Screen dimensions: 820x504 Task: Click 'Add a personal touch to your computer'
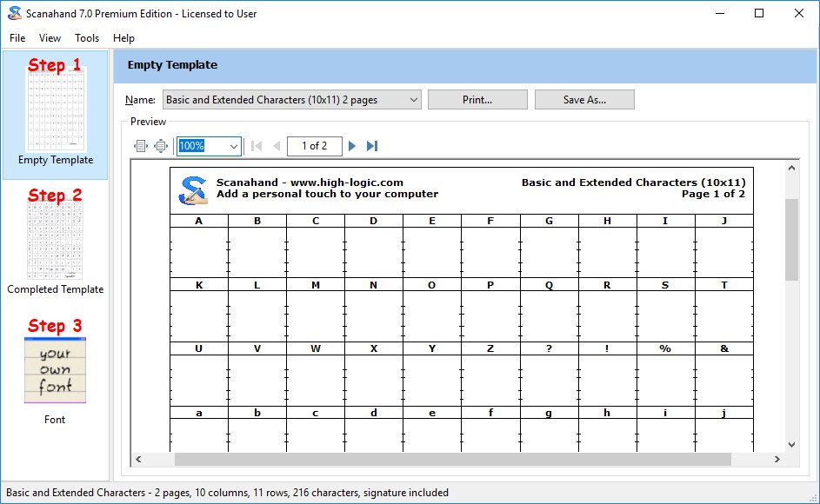pos(327,194)
